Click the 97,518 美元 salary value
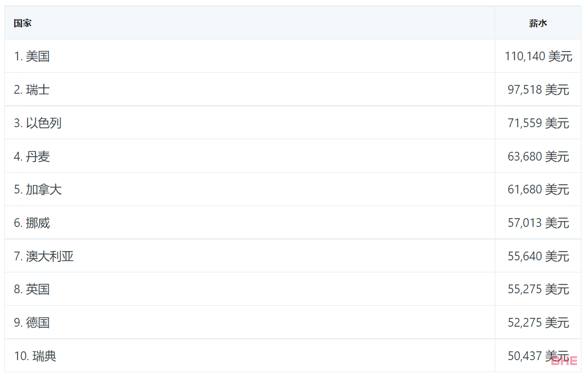588x376 pixels. (538, 90)
